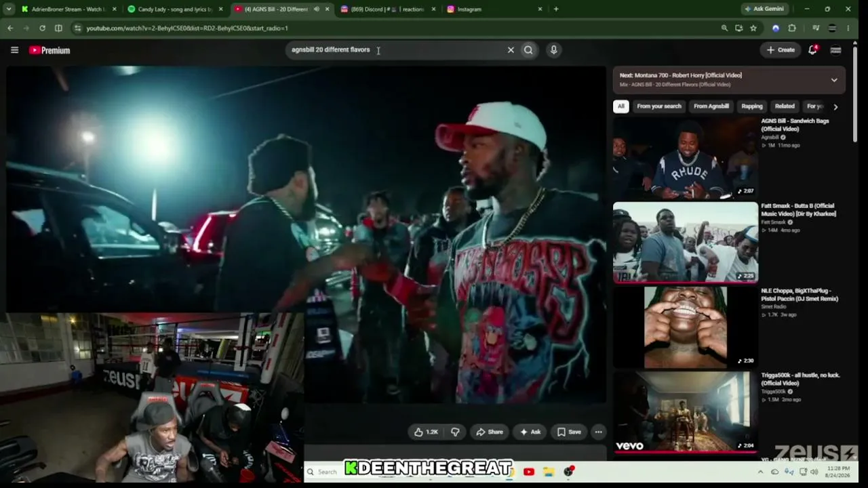Open the AGNS Bill - Sandwich Bags title

coord(795,125)
